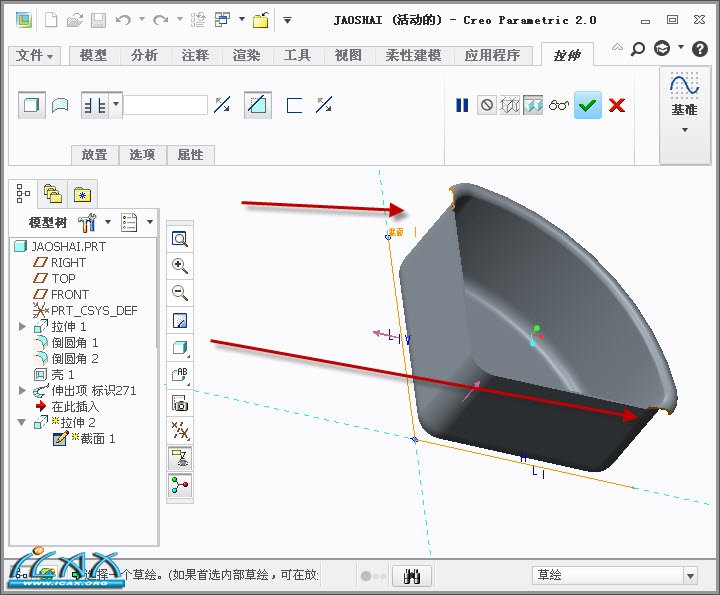The height and width of the screenshot is (595, 720).
Task: Click the Save icon in quick access toolbar
Action: click(x=98, y=20)
